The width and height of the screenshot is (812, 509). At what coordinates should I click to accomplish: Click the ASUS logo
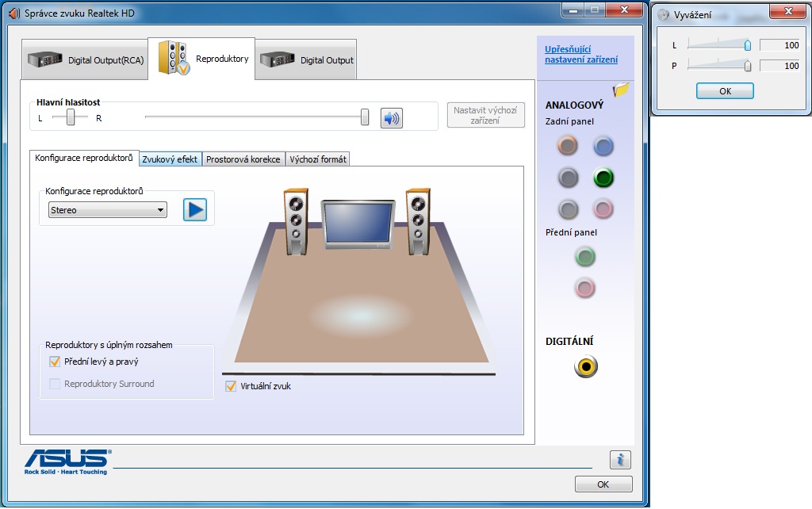[67, 462]
